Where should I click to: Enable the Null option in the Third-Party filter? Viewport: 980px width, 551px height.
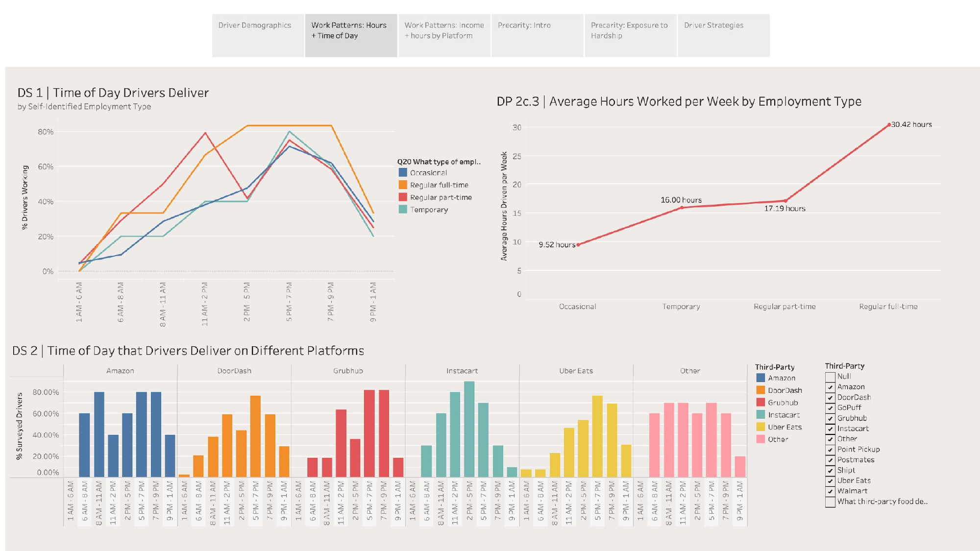coord(829,377)
